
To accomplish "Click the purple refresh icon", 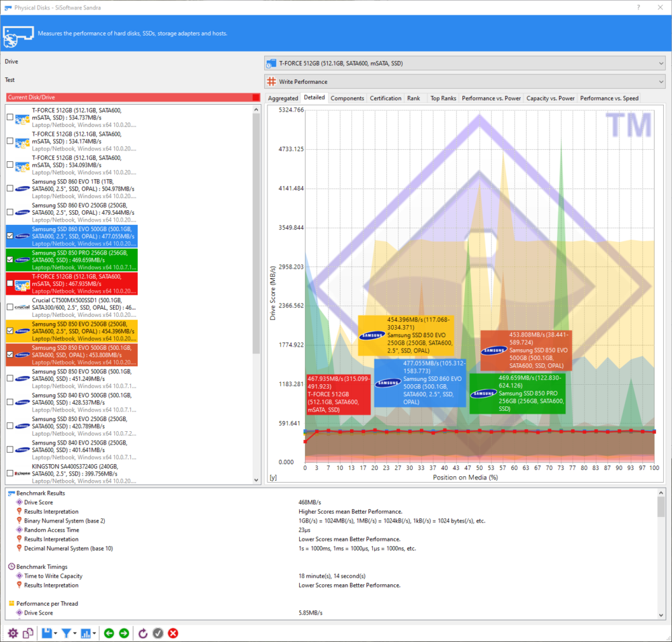I will click(x=143, y=633).
